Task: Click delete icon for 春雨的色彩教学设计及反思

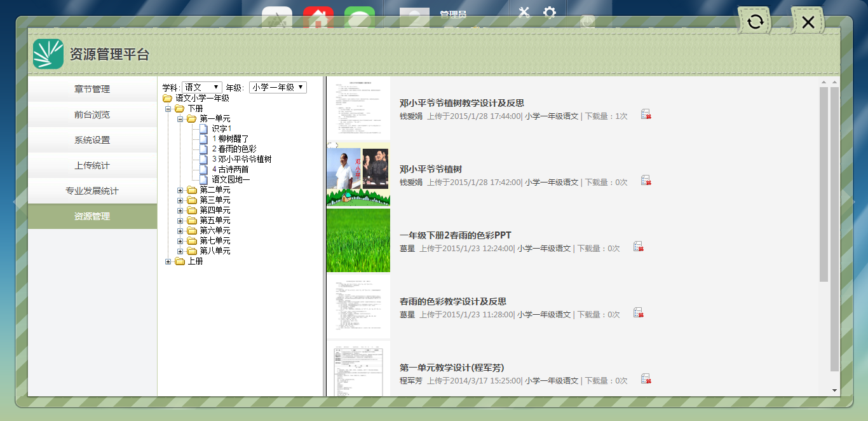Action: (x=638, y=313)
